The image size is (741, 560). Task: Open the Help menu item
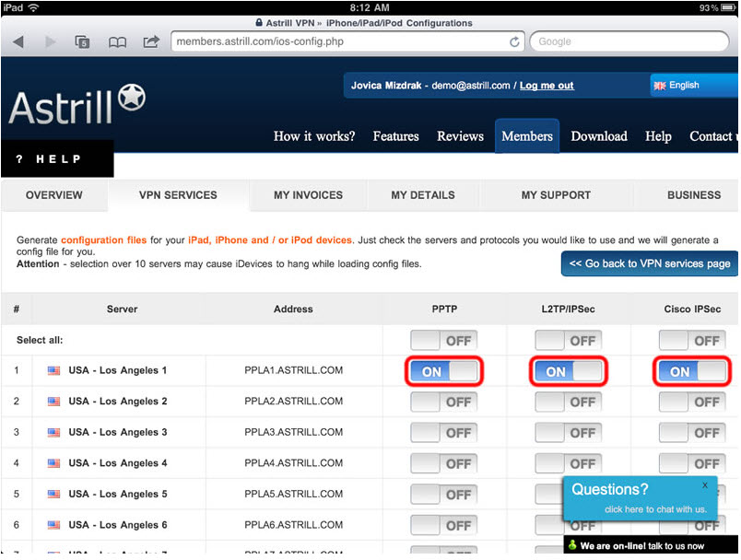coord(658,136)
